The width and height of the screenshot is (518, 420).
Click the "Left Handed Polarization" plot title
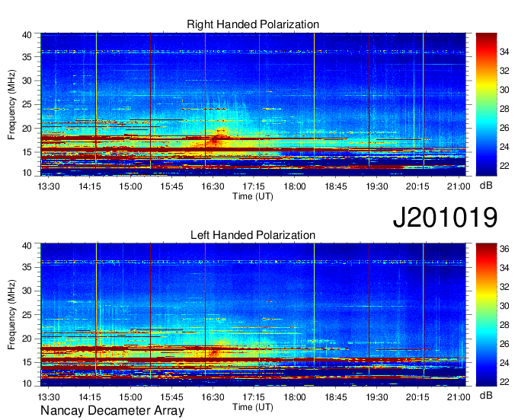tap(253, 235)
